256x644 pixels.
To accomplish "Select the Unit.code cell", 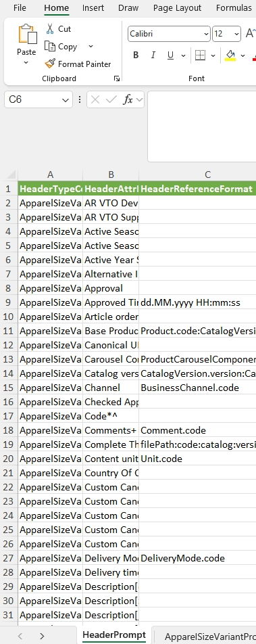I will click(197, 459).
